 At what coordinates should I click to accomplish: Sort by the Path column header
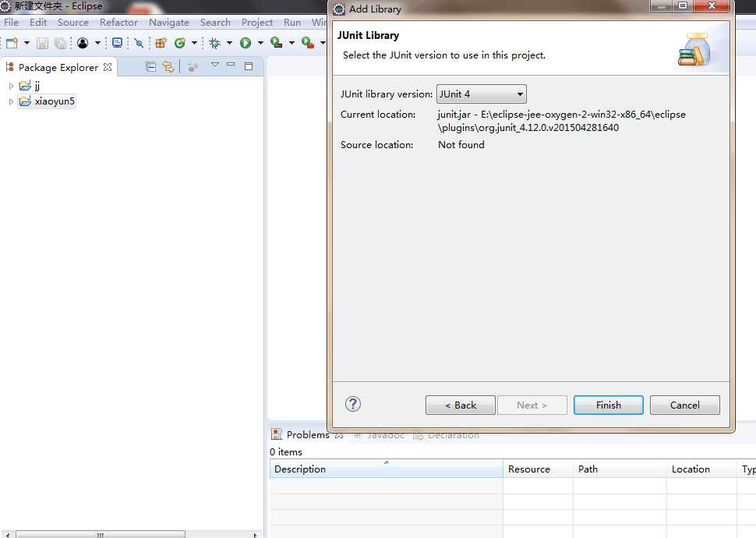(x=620, y=469)
